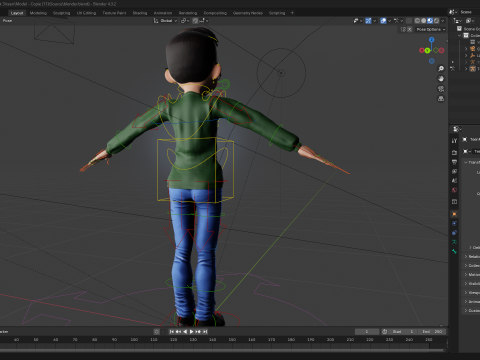Toggle X-axis mirror pose button

pyautogui.click(x=409, y=29)
